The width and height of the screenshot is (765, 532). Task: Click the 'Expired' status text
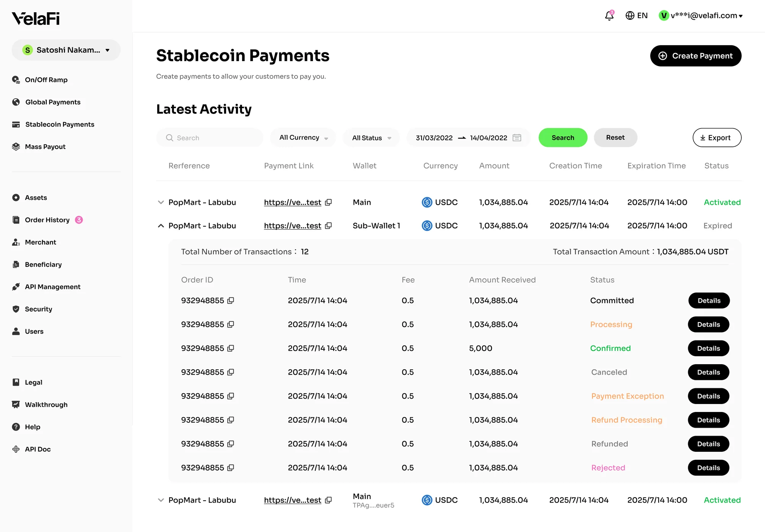tap(718, 226)
